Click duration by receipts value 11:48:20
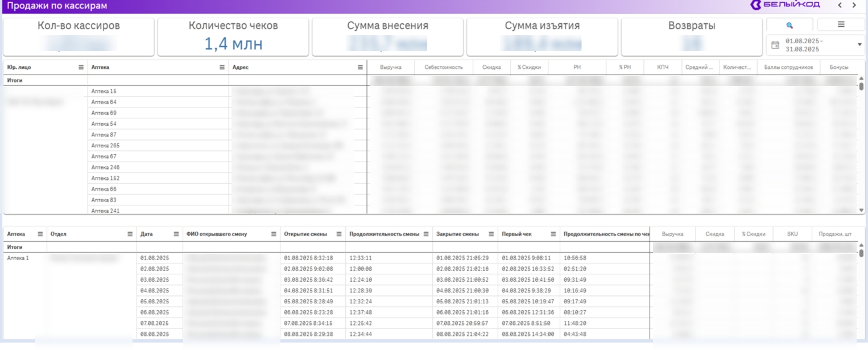Image resolution: width=868 pixels, height=350 pixels. click(x=574, y=323)
